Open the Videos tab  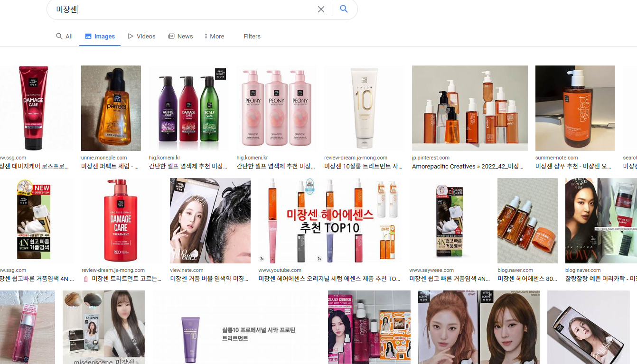(141, 36)
